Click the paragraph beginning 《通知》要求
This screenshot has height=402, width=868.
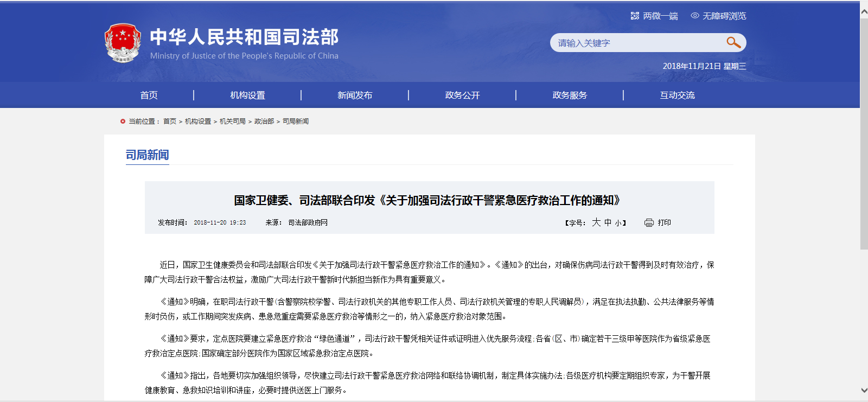click(x=427, y=346)
